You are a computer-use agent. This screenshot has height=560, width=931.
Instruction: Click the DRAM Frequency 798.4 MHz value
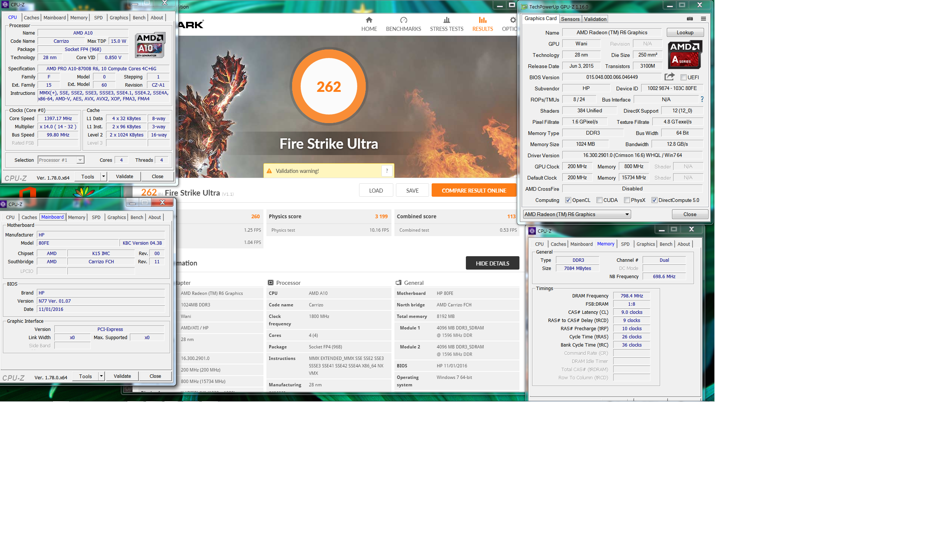(631, 296)
